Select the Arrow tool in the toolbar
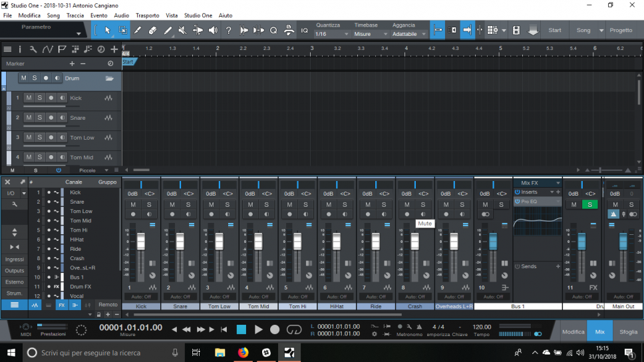This screenshot has width=644, height=362. point(108,30)
